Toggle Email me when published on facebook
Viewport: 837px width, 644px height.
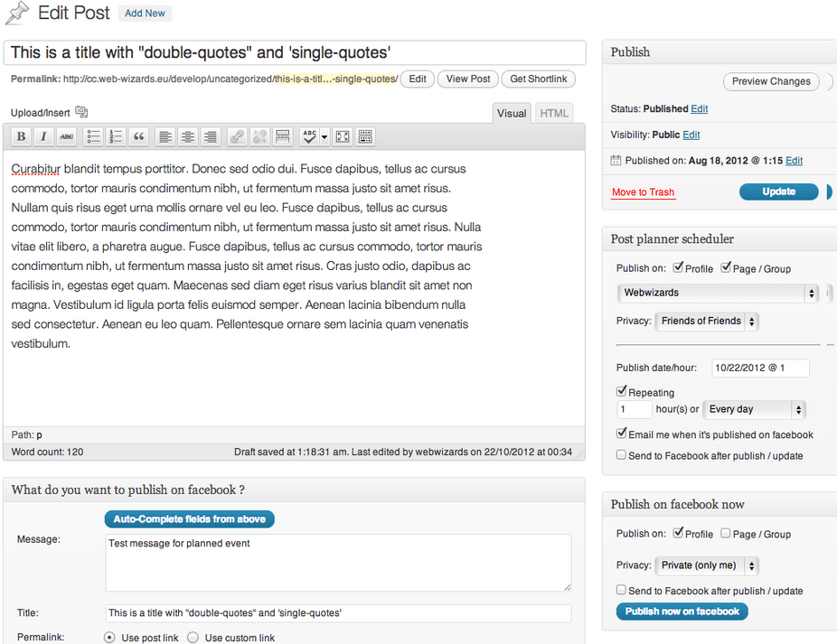click(x=621, y=434)
